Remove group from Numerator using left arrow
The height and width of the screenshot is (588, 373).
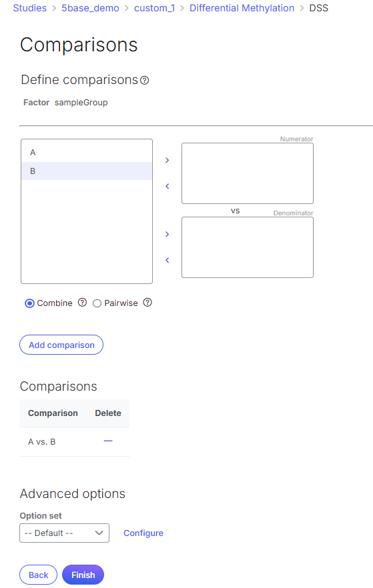[167, 186]
